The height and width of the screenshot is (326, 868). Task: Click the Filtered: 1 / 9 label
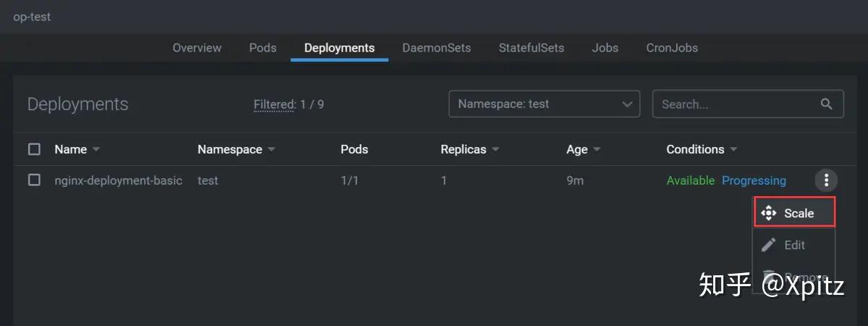pos(289,104)
